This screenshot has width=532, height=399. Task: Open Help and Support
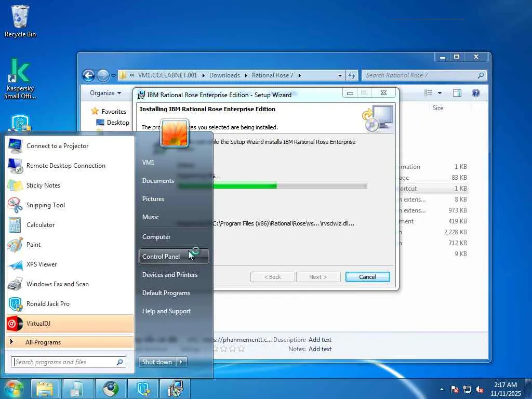(x=166, y=311)
